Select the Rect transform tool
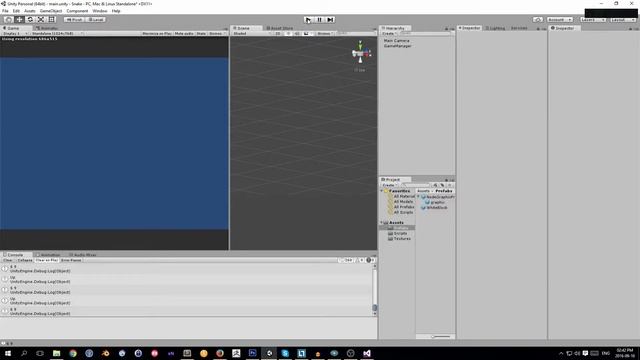The height and width of the screenshot is (360, 640). coord(51,20)
